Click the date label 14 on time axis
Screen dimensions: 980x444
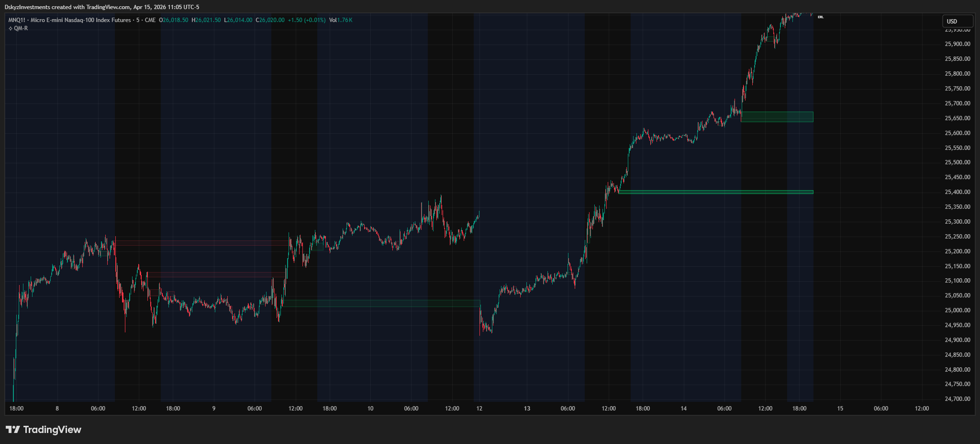pyautogui.click(x=683, y=409)
